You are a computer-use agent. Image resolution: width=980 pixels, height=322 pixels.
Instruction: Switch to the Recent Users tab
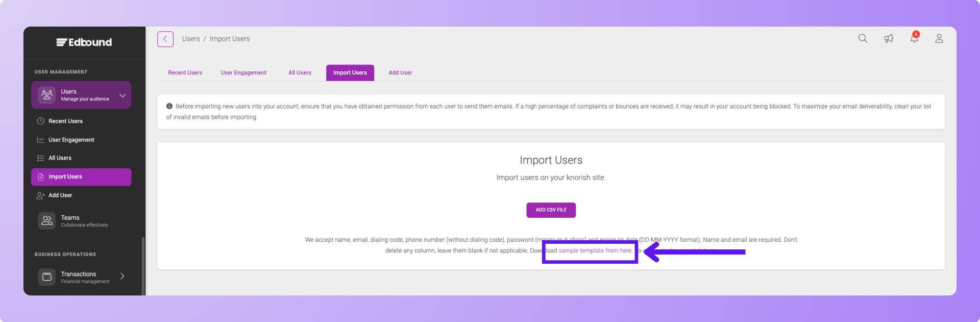(x=185, y=73)
